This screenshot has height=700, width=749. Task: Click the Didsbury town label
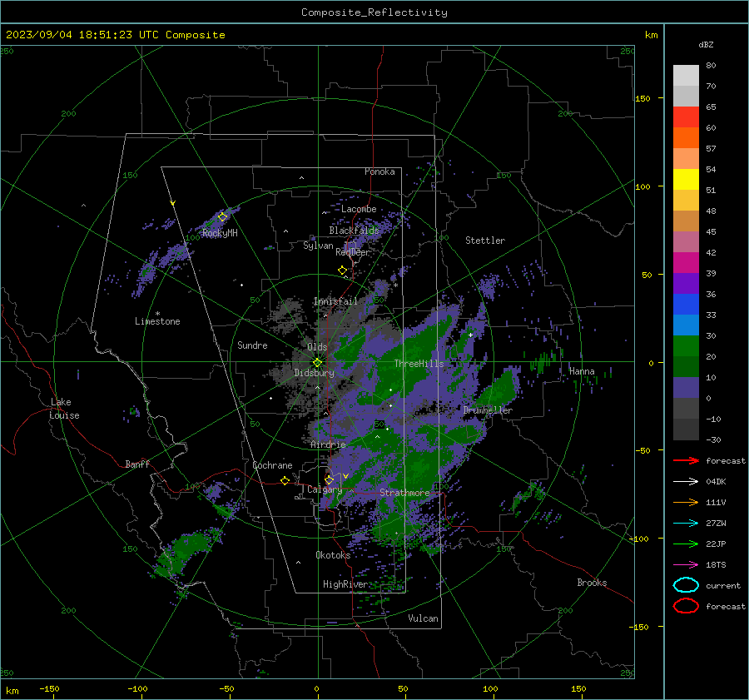click(x=314, y=373)
